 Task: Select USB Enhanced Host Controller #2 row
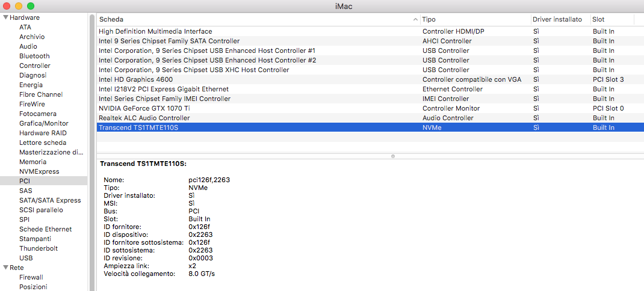coord(370,60)
